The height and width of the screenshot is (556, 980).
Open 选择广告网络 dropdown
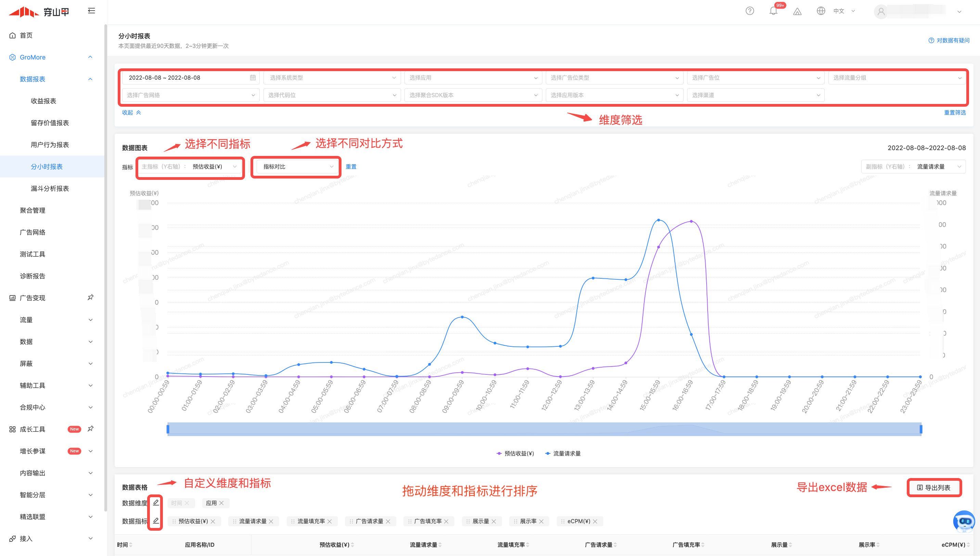tap(191, 95)
